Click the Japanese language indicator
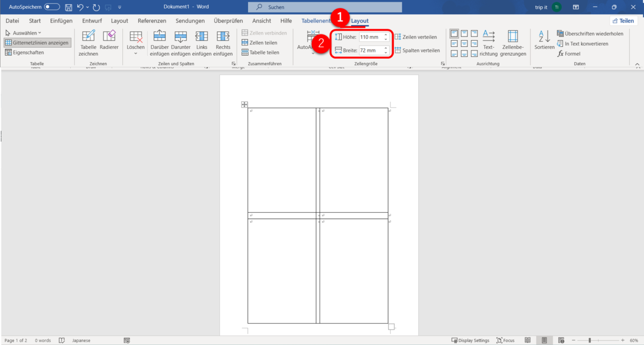644x345 pixels. pyautogui.click(x=81, y=340)
